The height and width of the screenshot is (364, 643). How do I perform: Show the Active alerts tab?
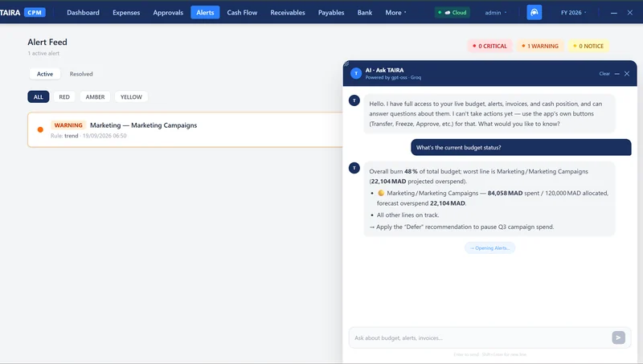(x=45, y=74)
